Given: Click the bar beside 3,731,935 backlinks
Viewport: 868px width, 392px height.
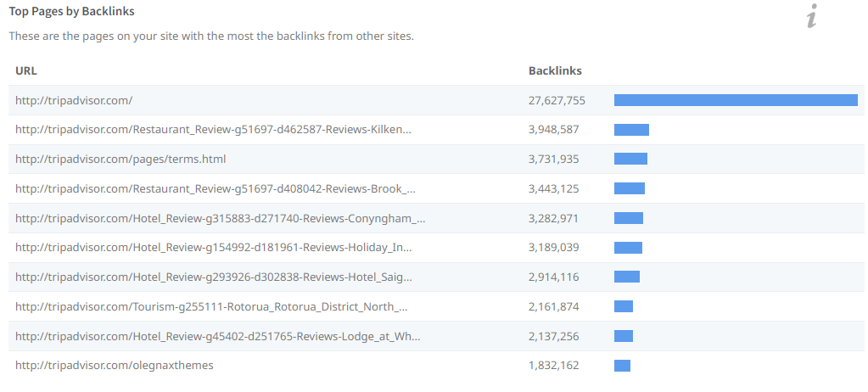Looking at the screenshot, I should (x=630, y=159).
